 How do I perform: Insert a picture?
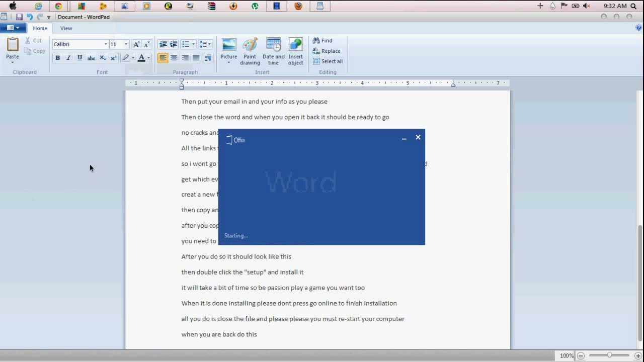pos(229,45)
